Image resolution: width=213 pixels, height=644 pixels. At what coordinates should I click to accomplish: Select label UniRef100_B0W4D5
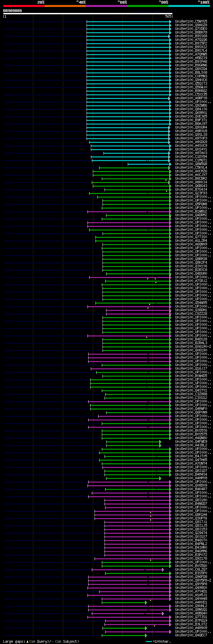(x=191, y=376)
